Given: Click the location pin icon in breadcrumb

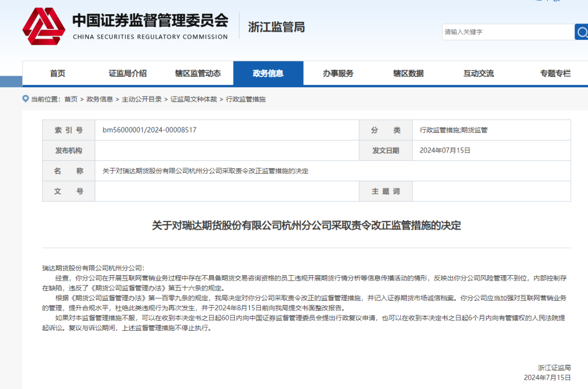Looking at the screenshot, I should tap(26, 99).
